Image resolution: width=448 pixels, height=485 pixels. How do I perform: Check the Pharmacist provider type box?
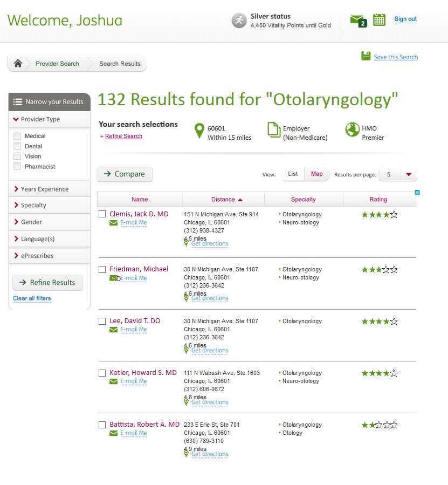[x=17, y=166]
